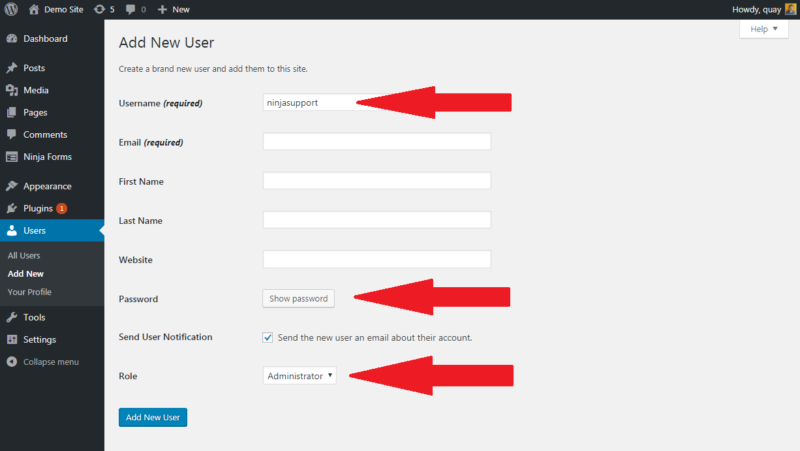Click the Comments sidebar bubble icon
This screenshot has width=800, height=451.
point(12,135)
